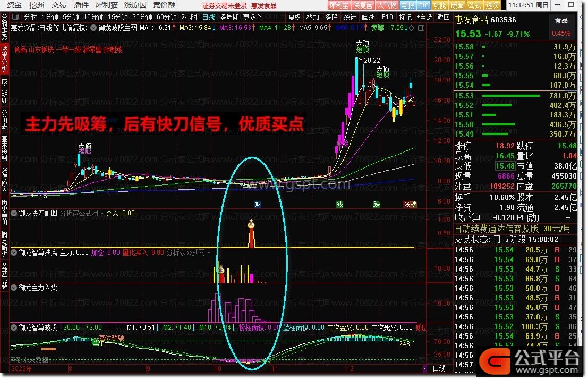Select the 日线 daily chart period
This screenshot has height=379, width=588.
point(209,17)
